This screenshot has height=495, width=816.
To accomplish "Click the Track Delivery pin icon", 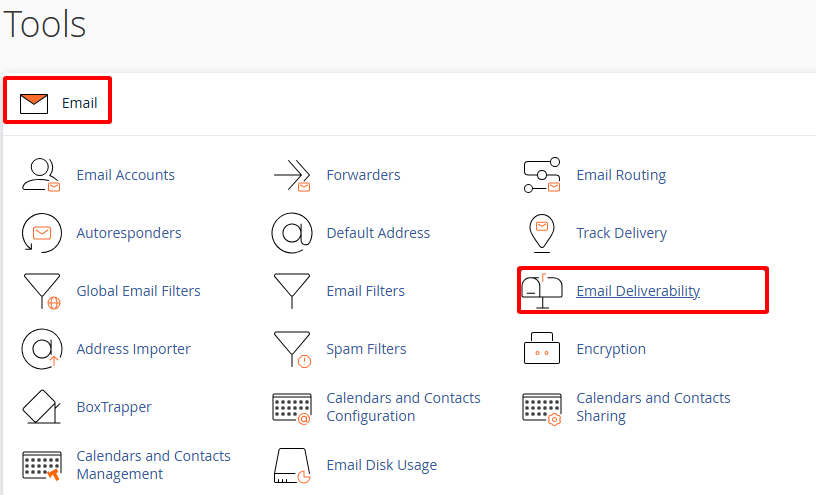I will pos(542,233).
